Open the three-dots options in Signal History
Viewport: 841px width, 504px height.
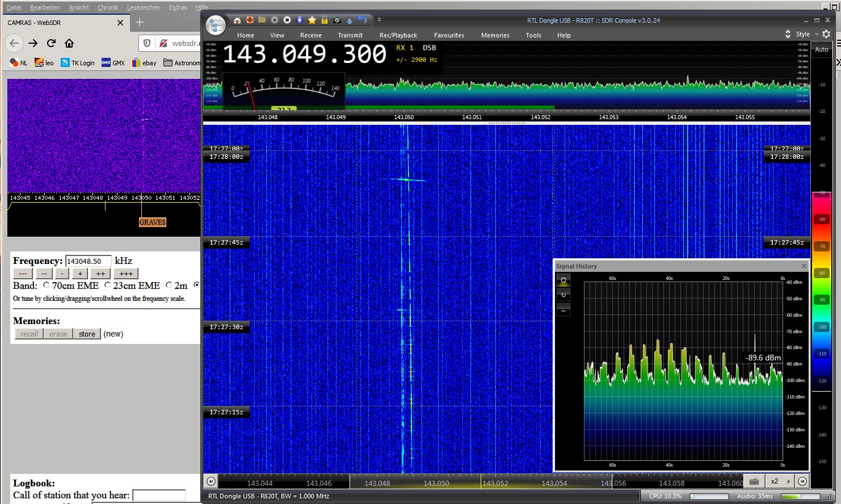pyautogui.click(x=564, y=310)
